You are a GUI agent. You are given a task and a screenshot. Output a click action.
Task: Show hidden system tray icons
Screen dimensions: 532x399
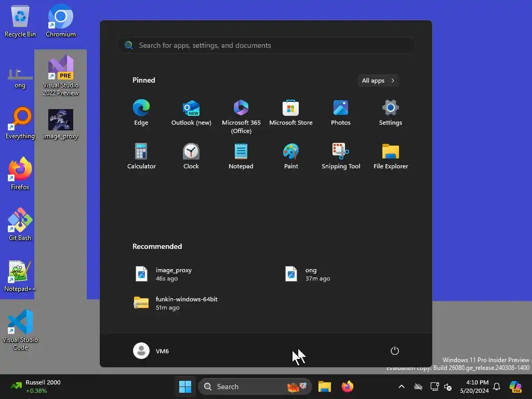pyautogui.click(x=402, y=387)
